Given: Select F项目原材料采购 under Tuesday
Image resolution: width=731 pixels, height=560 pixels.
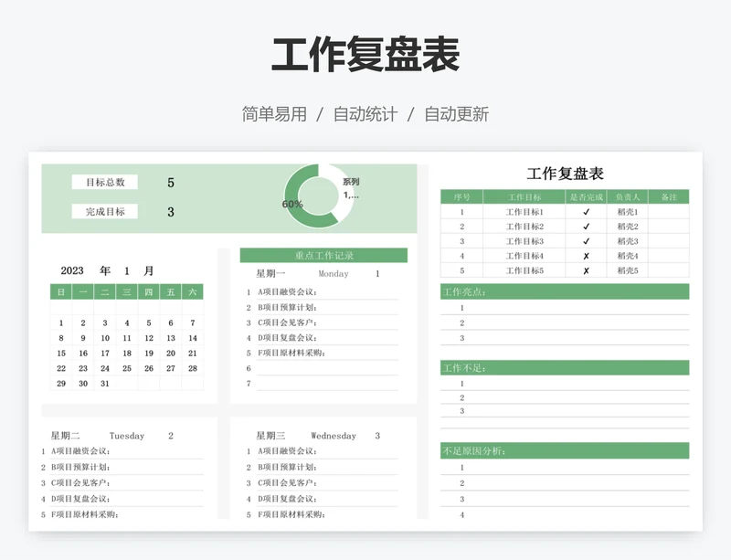Looking at the screenshot, I should click(x=84, y=514).
